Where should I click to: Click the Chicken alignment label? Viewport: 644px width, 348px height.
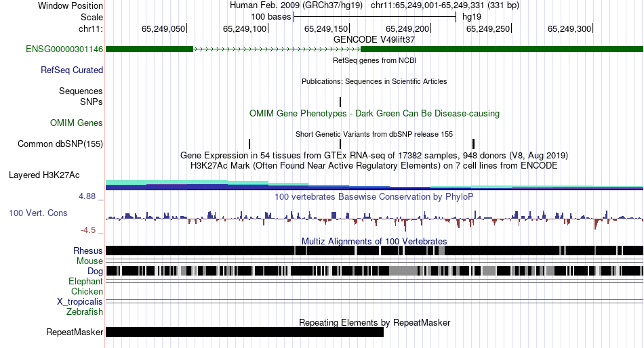coord(87,291)
